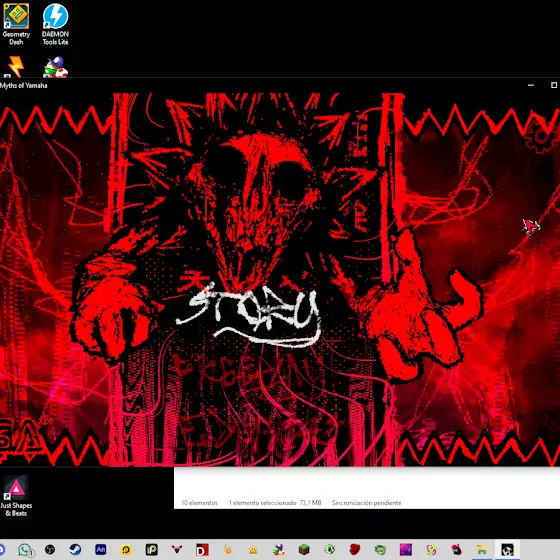The image size is (560, 560).
Task: Switch to the active Myths of Yamaha taskbar icon
Action: tap(507, 550)
